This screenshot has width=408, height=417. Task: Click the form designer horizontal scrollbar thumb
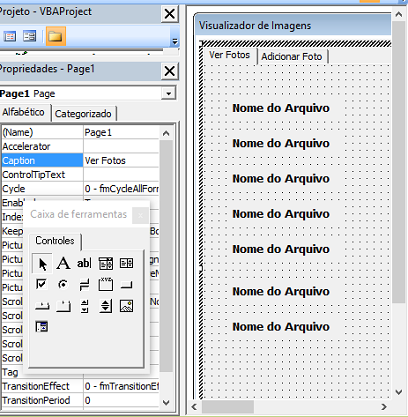tap(228, 407)
